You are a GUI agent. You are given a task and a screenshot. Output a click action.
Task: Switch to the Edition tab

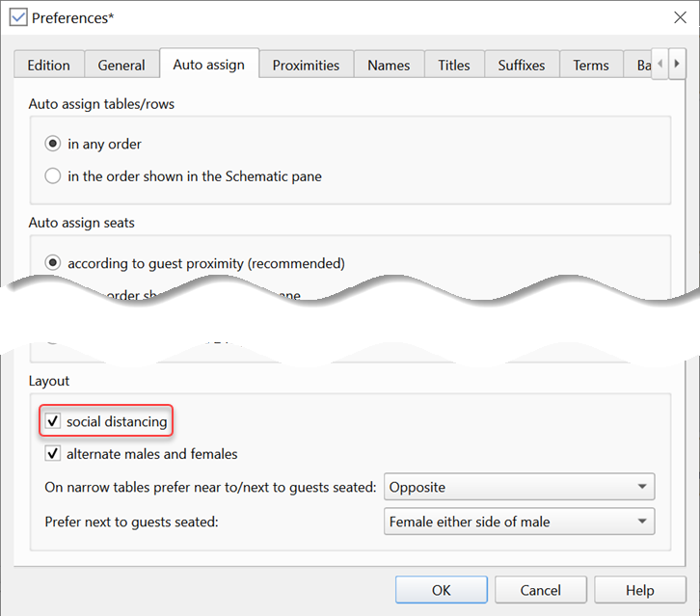(x=48, y=66)
